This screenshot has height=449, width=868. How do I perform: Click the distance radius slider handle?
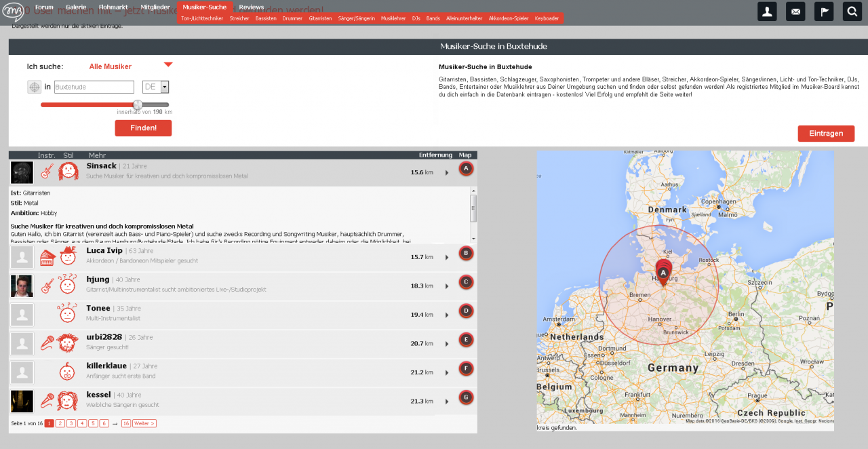point(138,104)
